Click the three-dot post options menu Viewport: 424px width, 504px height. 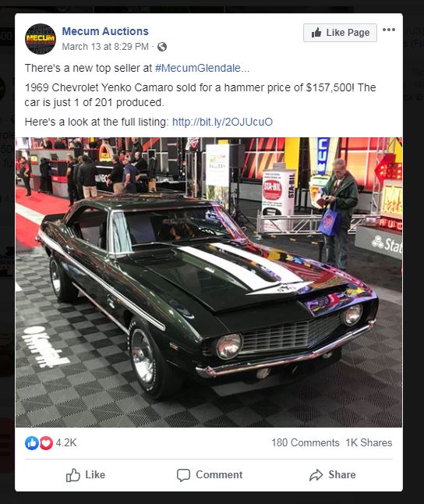tap(389, 30)
